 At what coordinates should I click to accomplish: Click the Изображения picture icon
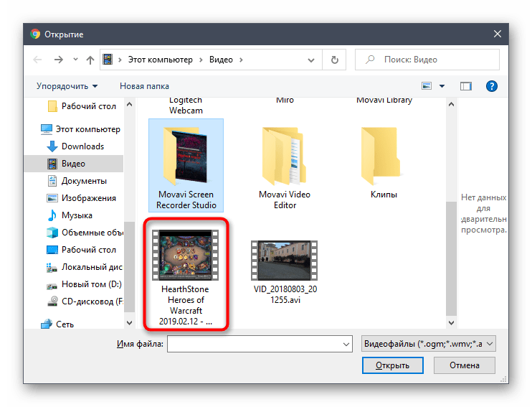coord(52,198)
